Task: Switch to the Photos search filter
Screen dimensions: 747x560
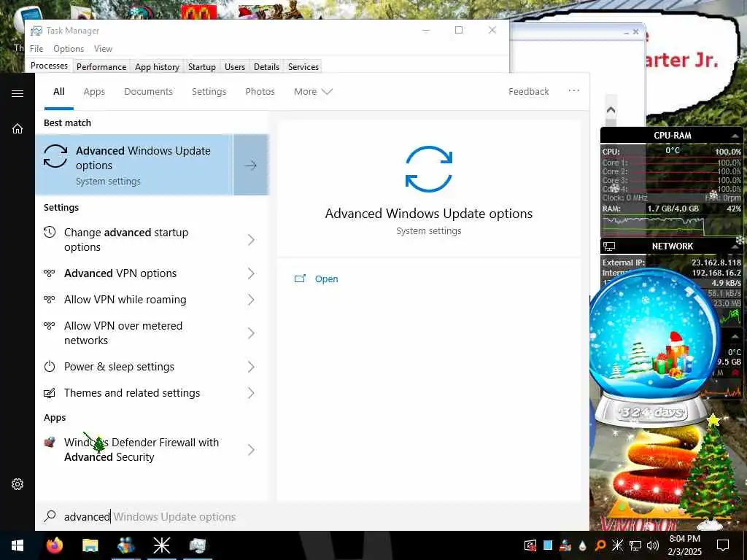Action: click(x=260, y=91)
